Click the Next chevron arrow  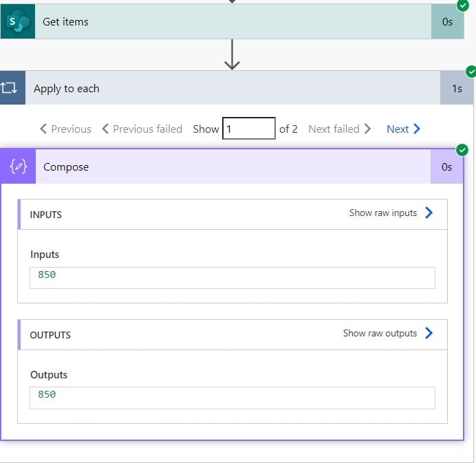[417, 129]
